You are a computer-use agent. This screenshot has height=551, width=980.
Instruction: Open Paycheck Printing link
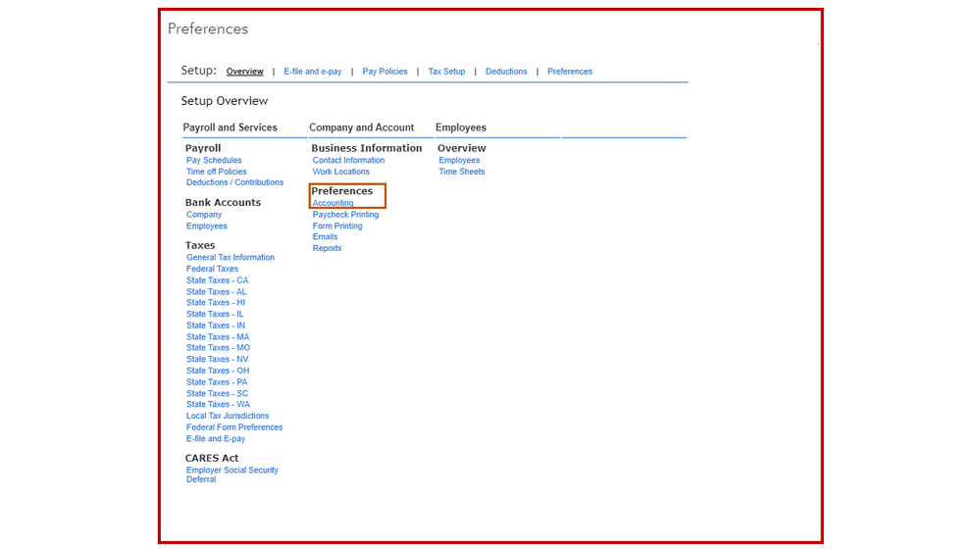pos(345,215)
